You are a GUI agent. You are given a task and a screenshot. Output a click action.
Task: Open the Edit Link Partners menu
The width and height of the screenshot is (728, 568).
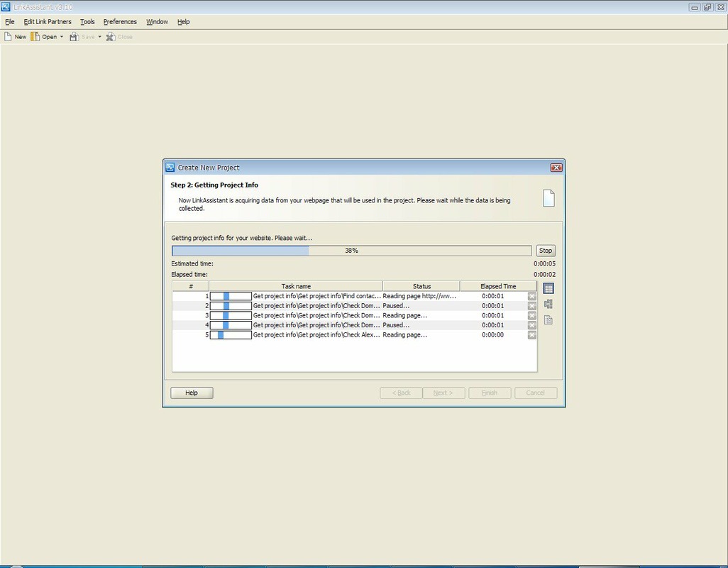(x=48, y=22)
